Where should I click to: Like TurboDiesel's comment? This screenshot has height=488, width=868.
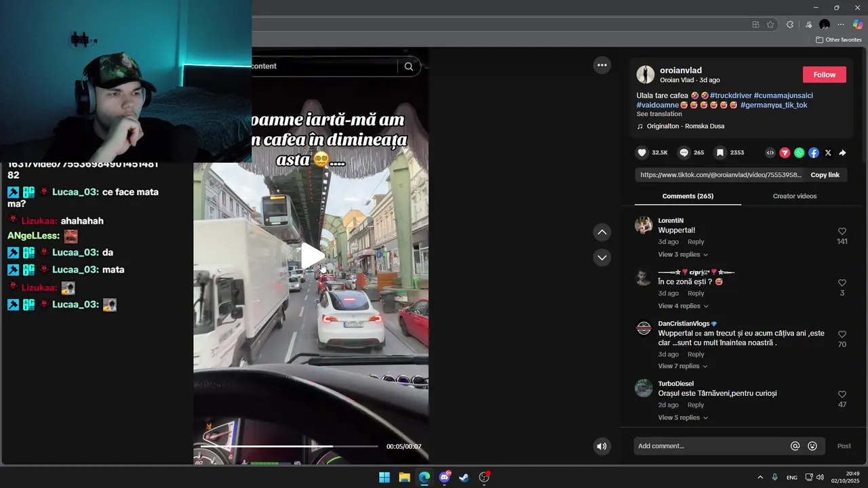point(842,394)
